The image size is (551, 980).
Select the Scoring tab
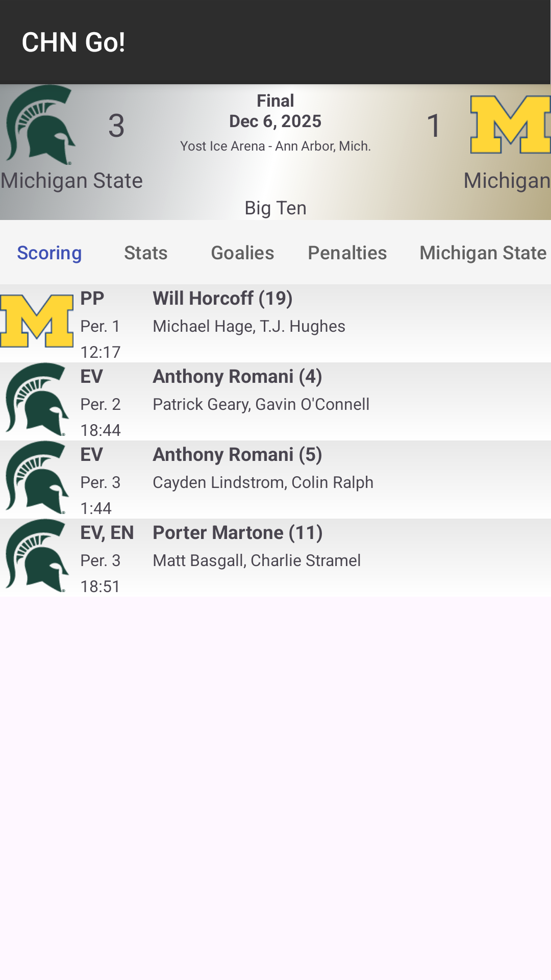tap(49, 253)
